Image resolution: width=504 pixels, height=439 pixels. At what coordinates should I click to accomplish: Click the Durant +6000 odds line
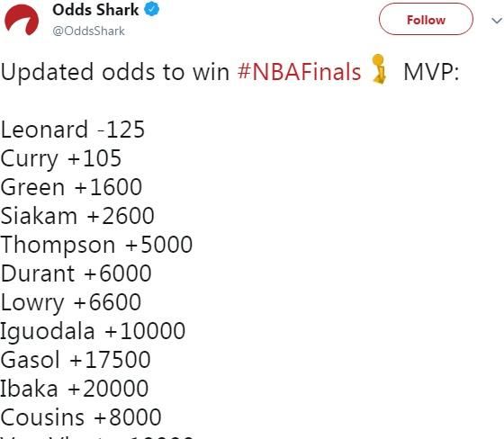[76, 273]
